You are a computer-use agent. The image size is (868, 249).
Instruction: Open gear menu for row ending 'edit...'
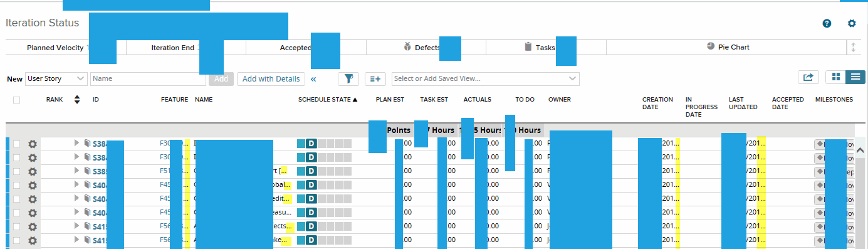[x=33, y=199]
